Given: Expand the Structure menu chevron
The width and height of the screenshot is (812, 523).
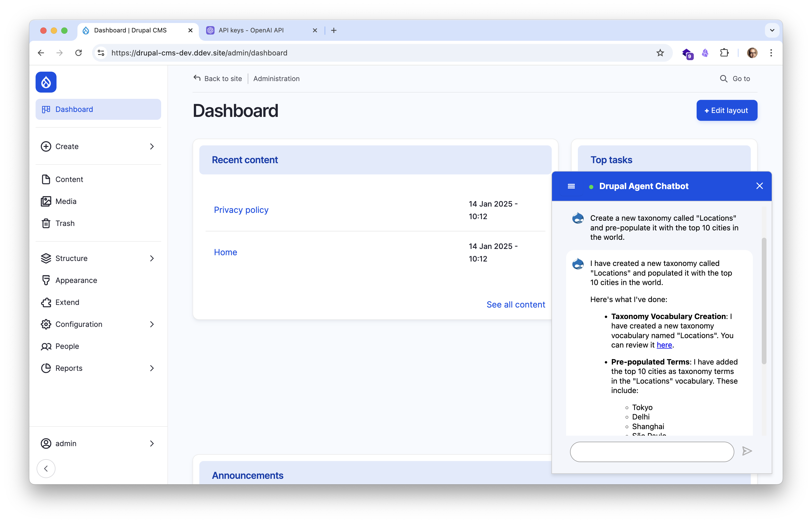Looking at the screenshot, I should [152, 258].
